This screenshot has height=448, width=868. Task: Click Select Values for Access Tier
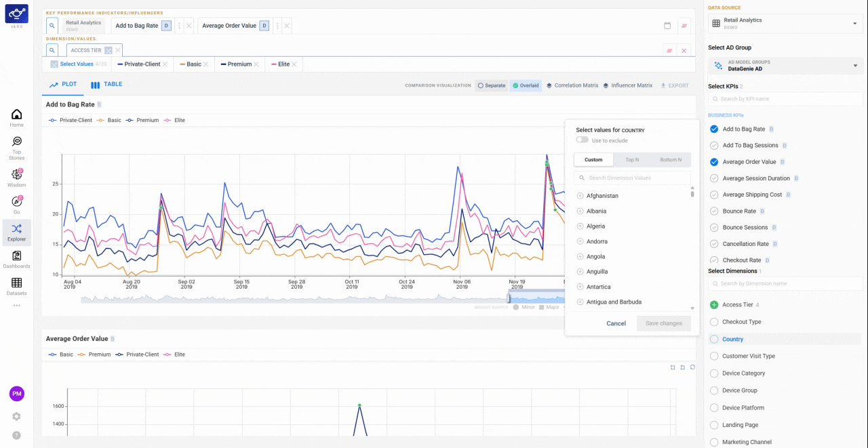[78, 64]
